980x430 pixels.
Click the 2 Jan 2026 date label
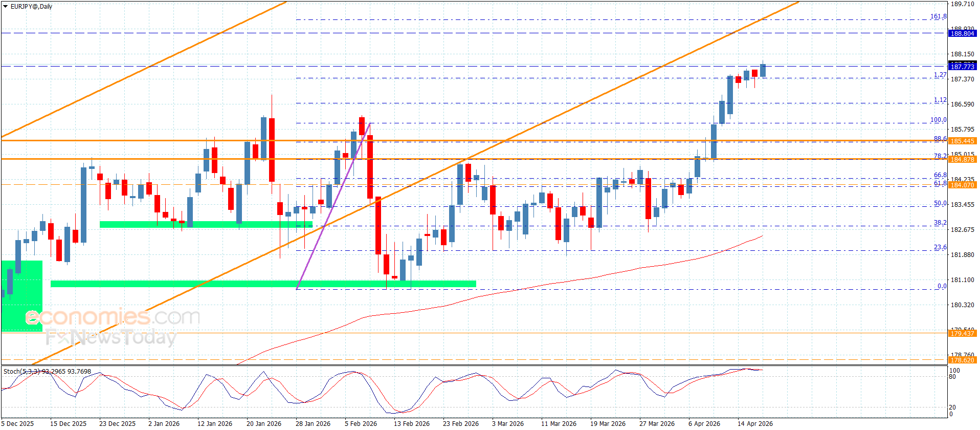(164, 424)
